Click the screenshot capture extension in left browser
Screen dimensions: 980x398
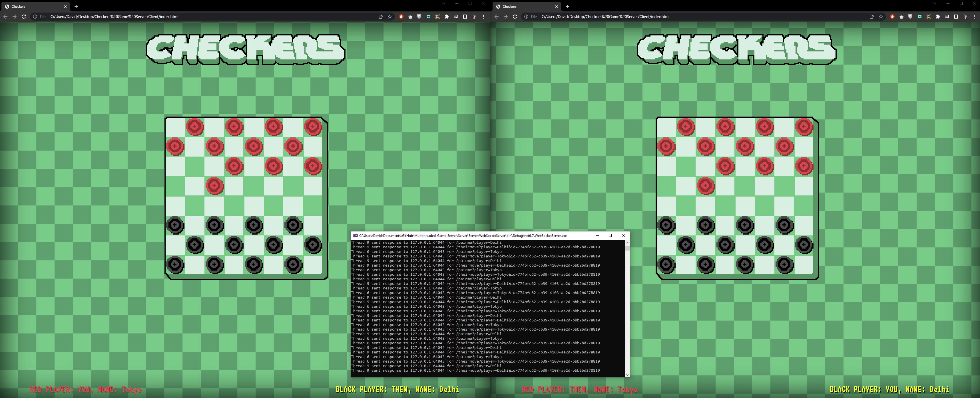[437, 17]
